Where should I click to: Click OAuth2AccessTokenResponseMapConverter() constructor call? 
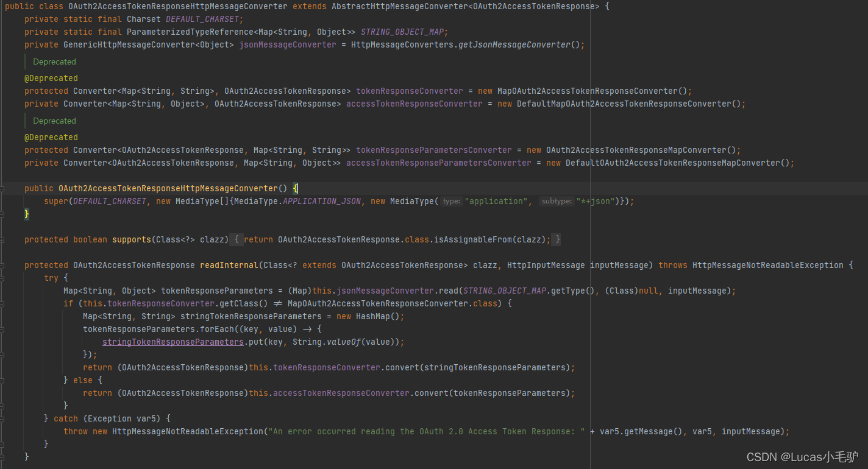tap(641, 150)
